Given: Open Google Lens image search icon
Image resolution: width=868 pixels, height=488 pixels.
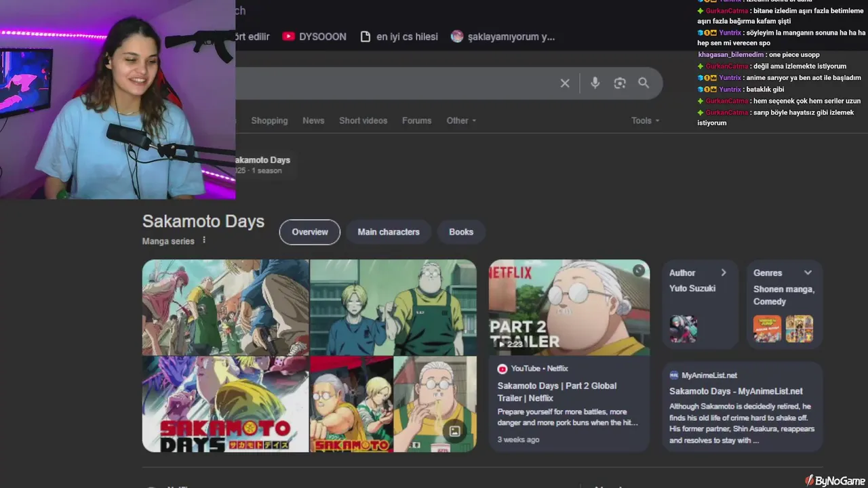Looking at the screenshot, I should pyautogui.click(x=620, y=83).
